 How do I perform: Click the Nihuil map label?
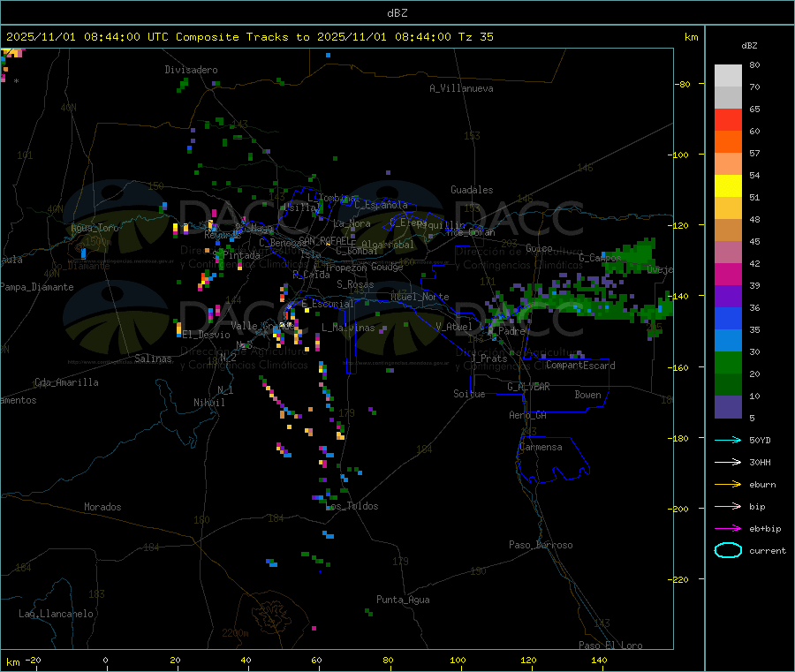[x=208, y=403]
